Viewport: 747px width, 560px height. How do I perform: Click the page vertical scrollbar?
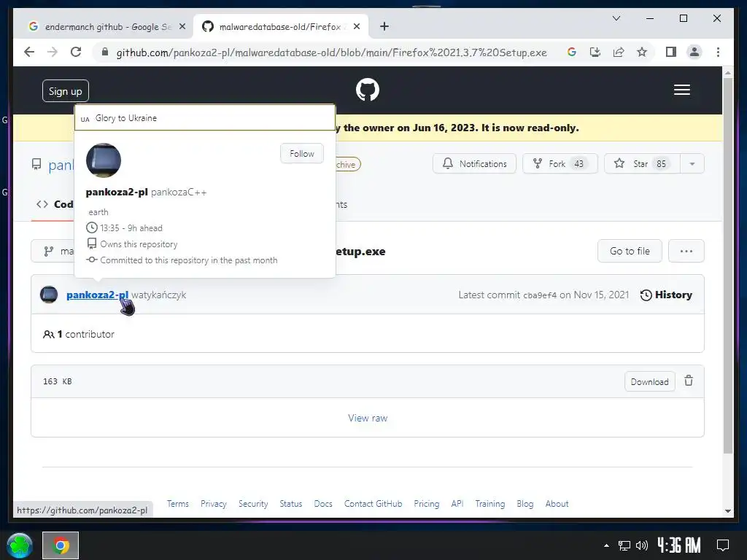pos(727,264)
